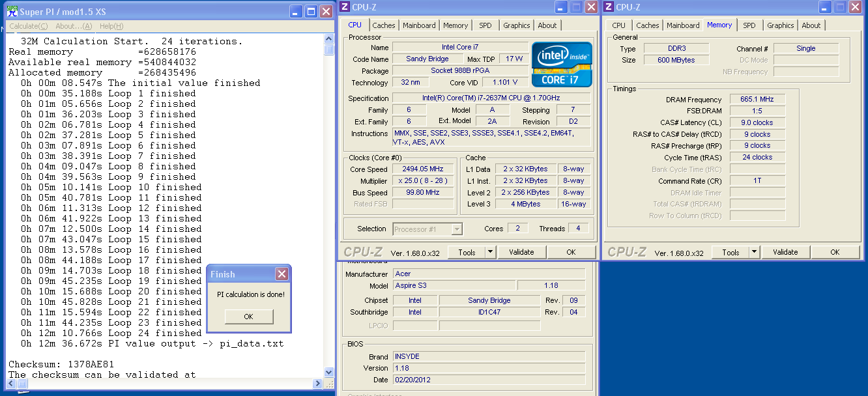Click the Super PI app icon in title bar

pos(12,11)
